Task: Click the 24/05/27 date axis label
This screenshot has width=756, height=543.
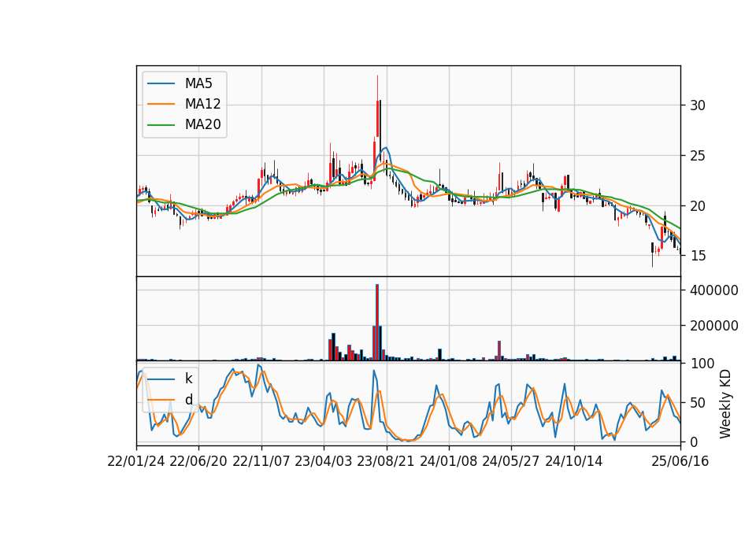Action: [x=510, y=461]
